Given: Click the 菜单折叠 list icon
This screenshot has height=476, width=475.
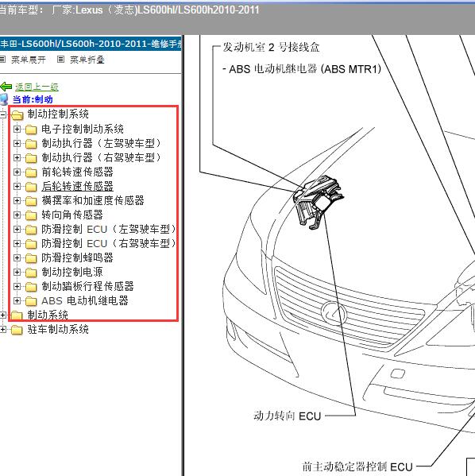Looking at the screenshot, I should (60, 59).
